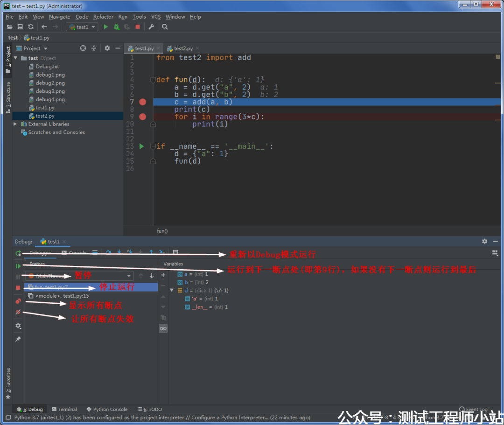The width and height of the screenshot is (504, 425).
Task: Open the Event Log
Action: (x=474, y=409)
